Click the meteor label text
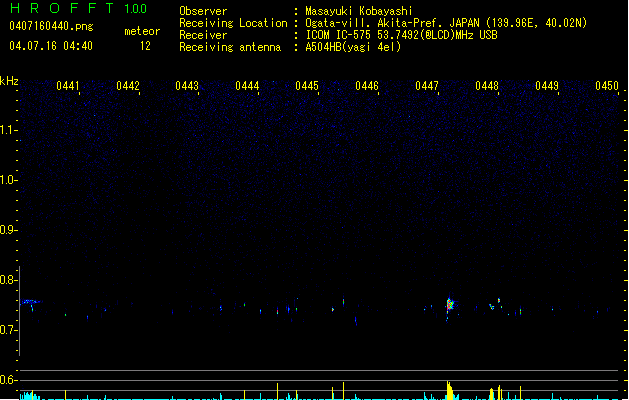629x400 pixels. click(142, 31)
